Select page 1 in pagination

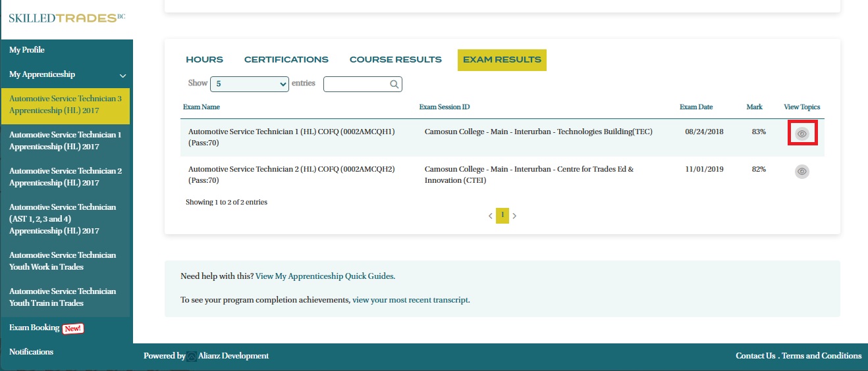(502, 215)
